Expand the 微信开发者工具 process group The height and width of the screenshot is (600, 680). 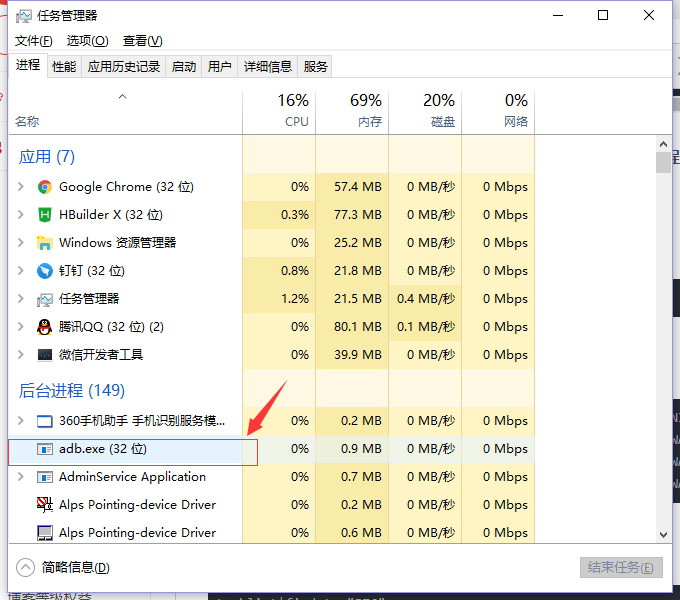click(20, 355)
